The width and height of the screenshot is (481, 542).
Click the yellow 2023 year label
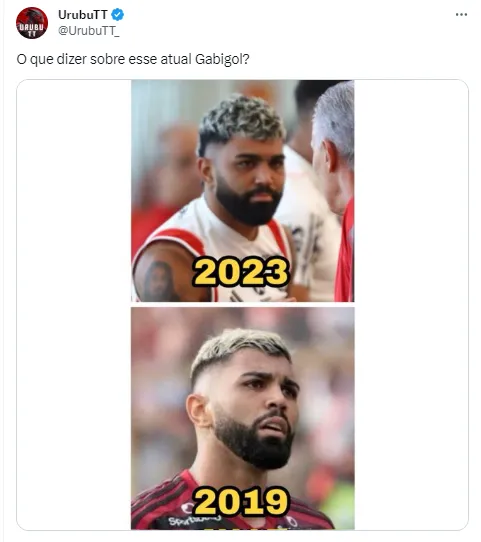click(240, 272)
